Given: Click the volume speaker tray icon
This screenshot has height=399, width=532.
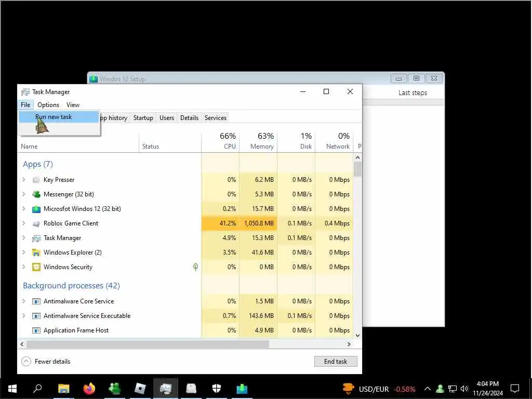Looking at the screenshot, I should pos(464,389).
